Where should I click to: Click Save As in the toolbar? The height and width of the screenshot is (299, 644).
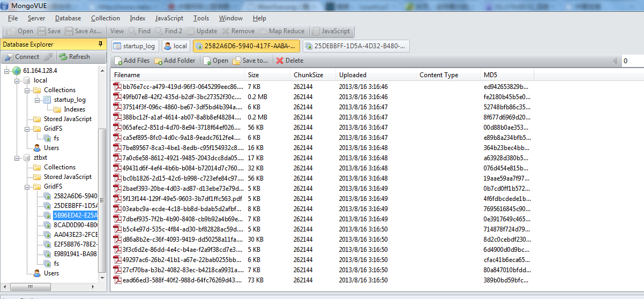pos(83,31)
